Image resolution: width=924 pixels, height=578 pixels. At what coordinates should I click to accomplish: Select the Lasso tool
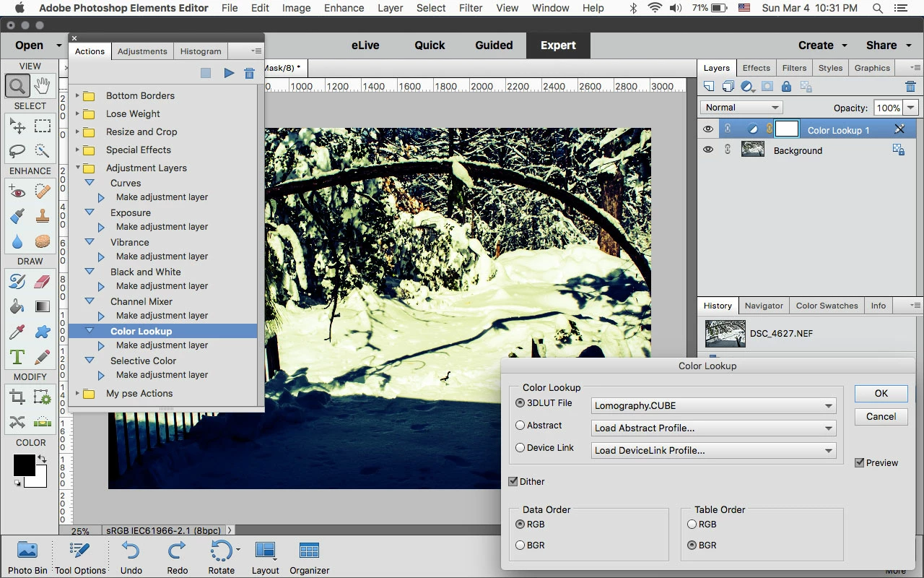pos(17,151)
